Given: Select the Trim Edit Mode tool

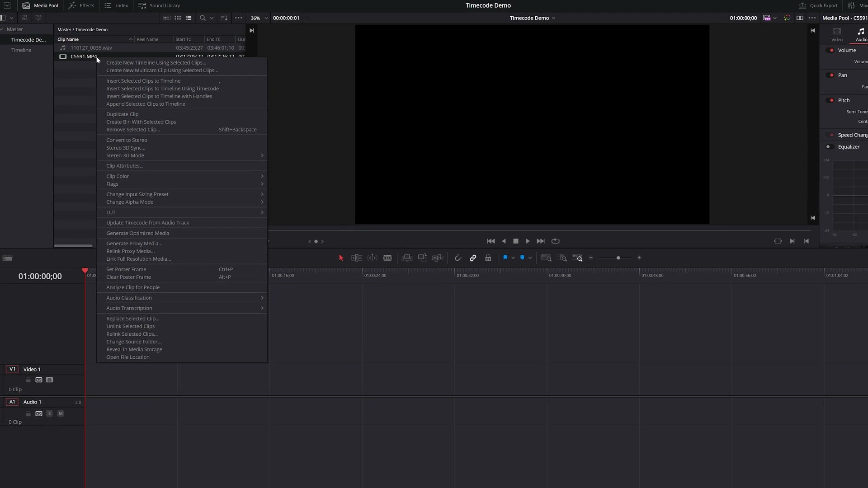Looking at the screenshot, I should [x=357, y=258].
